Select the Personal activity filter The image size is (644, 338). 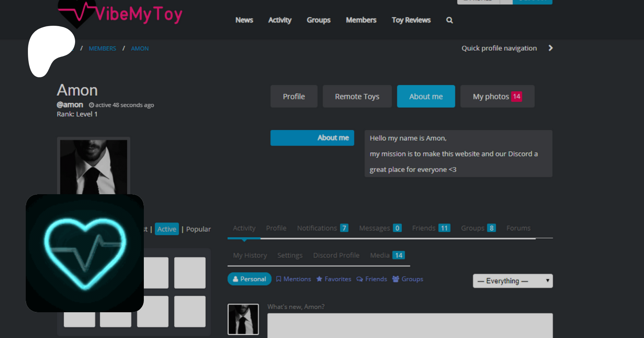249,279
